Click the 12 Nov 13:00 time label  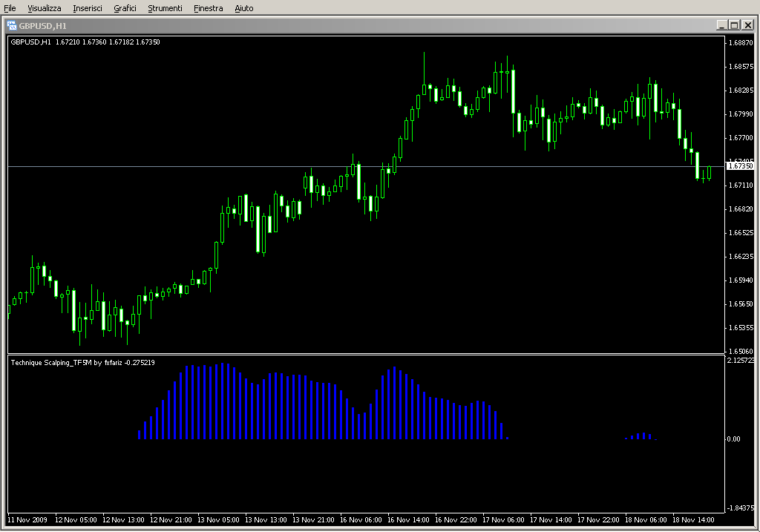coord(123,520)
